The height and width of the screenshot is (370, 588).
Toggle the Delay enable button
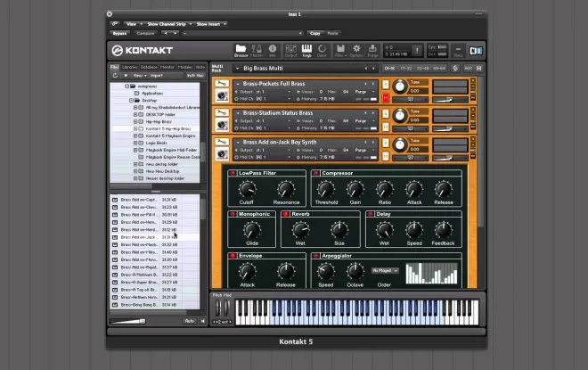click(x=371, y=214)
